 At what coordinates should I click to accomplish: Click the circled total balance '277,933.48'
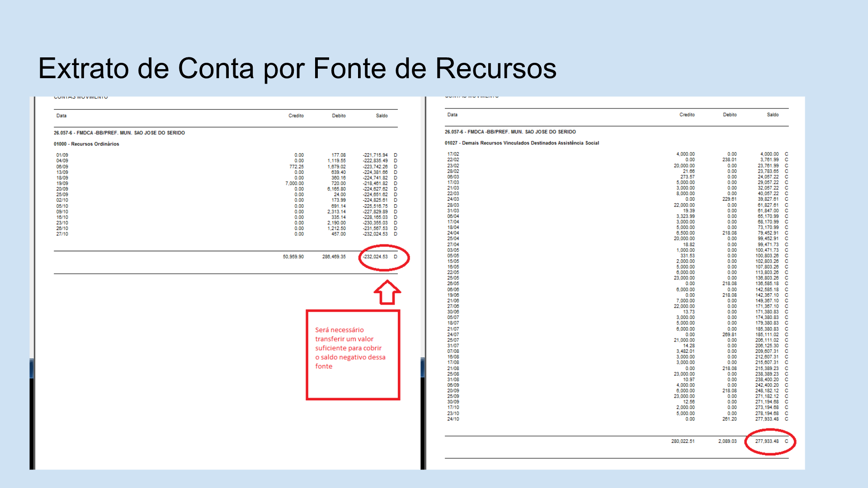click(767, 441)
